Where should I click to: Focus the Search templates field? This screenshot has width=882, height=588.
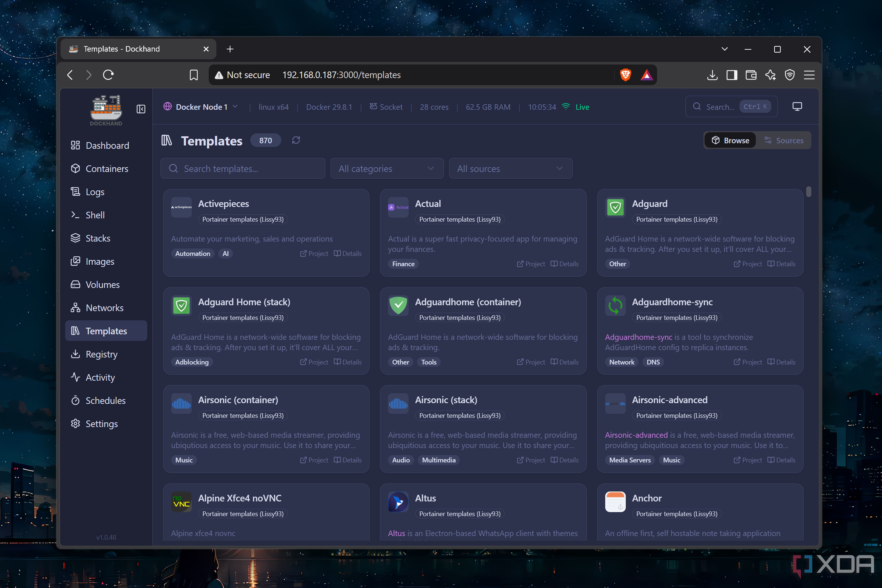pyautogui.click(x=243, y=168)
